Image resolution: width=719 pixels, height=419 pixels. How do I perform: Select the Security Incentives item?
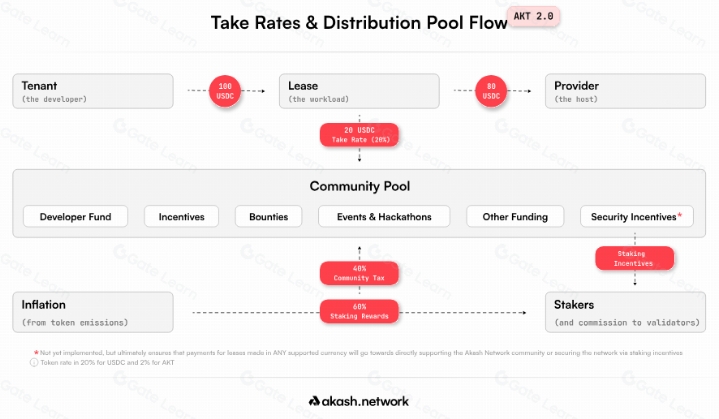(637, 216)
